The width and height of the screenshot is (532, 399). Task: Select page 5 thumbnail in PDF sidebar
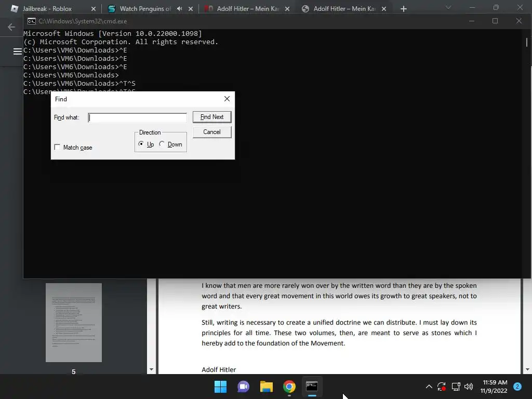click(x=74, y=322)
